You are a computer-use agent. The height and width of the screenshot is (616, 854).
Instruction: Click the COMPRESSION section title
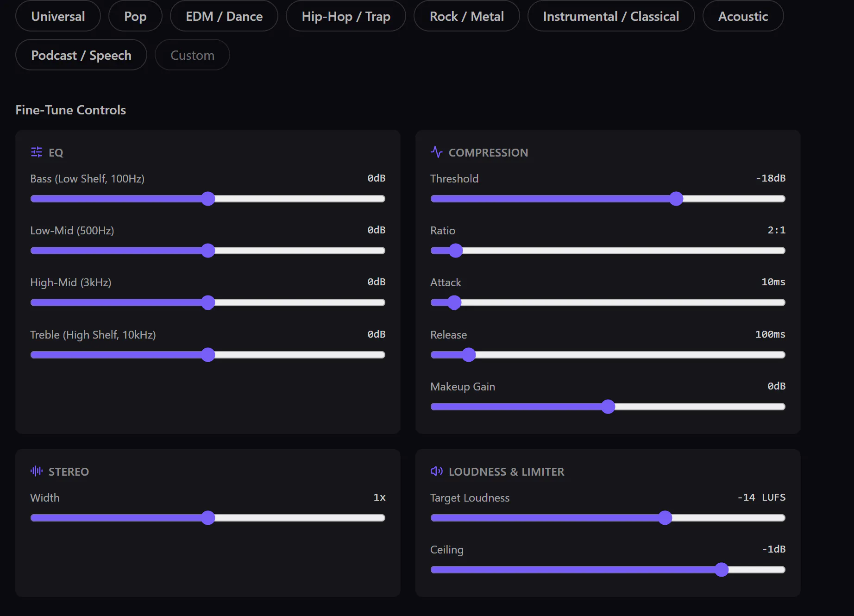click(488, 152)
